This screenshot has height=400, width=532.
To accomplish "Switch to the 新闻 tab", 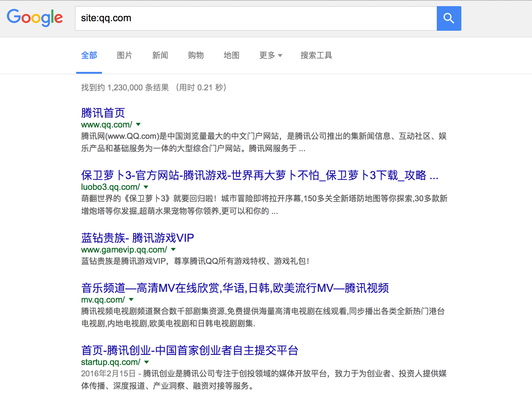I will click(x=160, y=56).
